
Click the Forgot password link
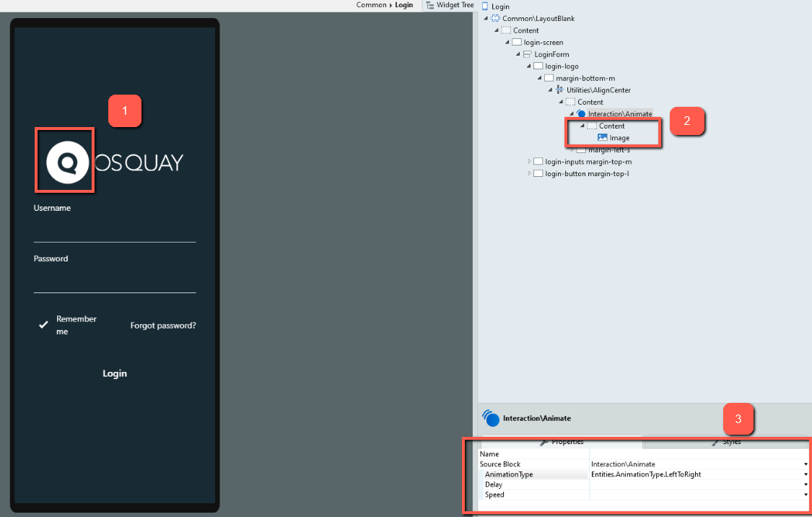[x=163, y=325]
